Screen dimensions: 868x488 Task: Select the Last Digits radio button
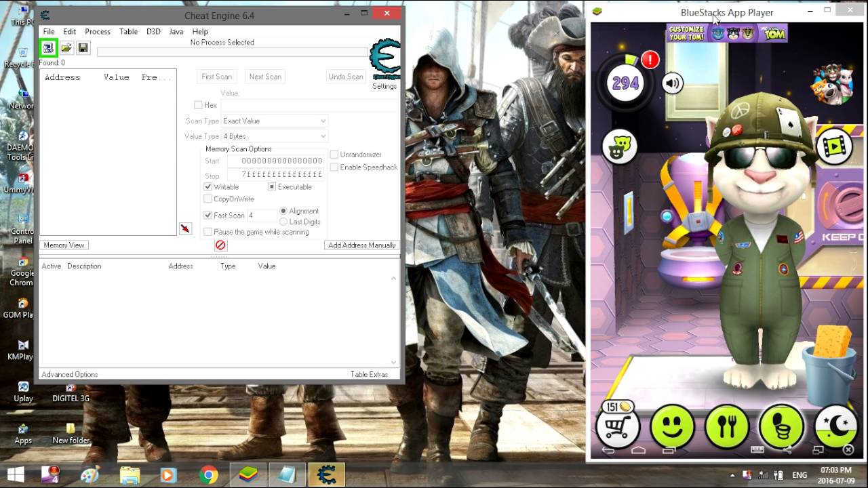283,222
